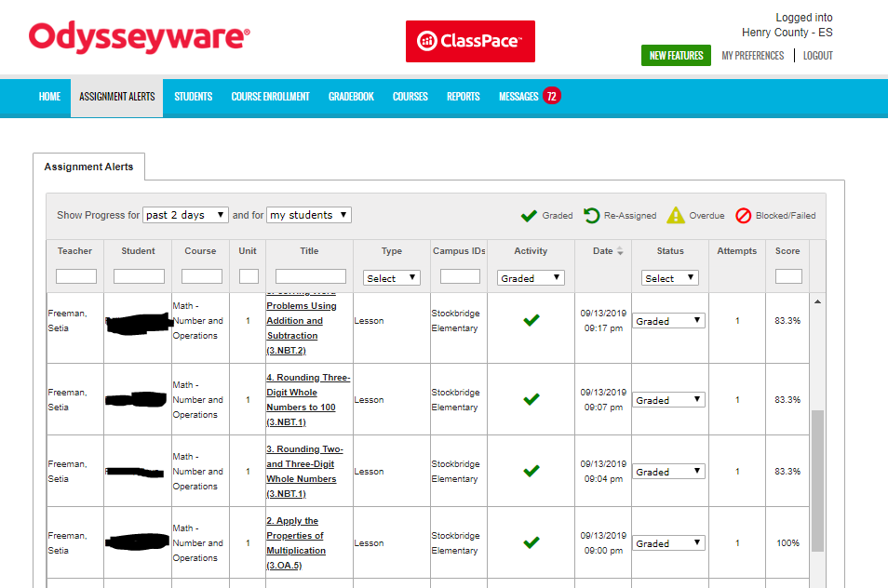The height and width of the screenshot is (588, 888).
Task: Open Status dropdown for the 09:00 pm row
Action: click(668, 543)
